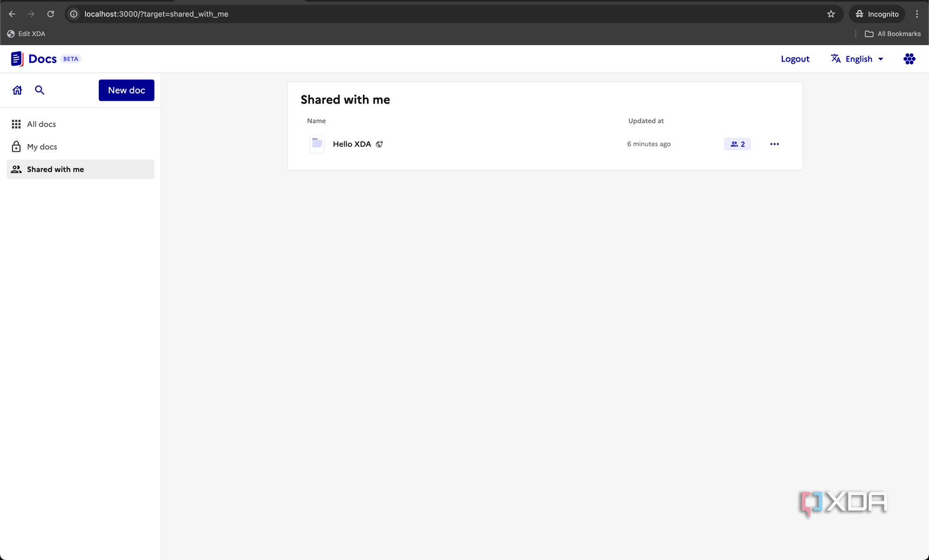Click the Name column header

click(317, 121)
